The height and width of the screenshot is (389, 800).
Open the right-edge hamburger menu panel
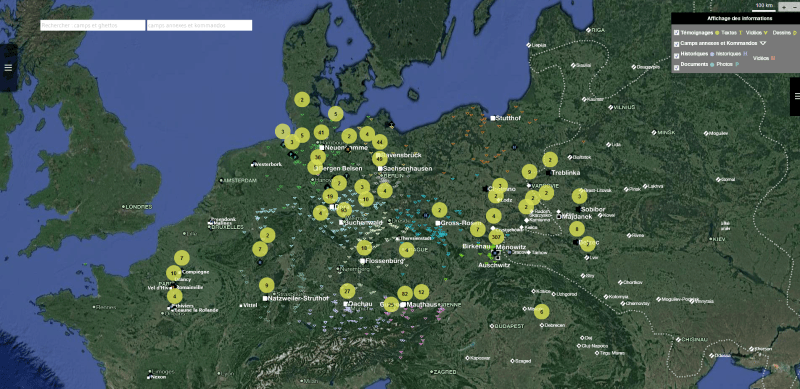pos(795,96)
